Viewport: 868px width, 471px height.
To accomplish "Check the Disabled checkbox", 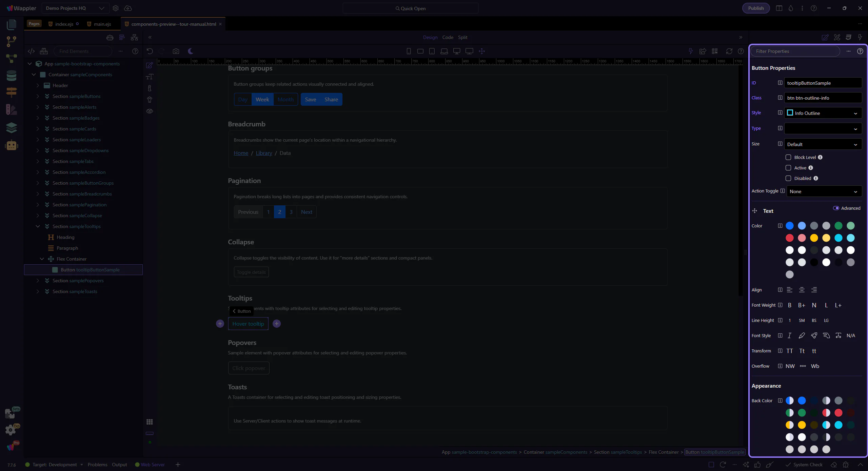I will click(788, 178).
